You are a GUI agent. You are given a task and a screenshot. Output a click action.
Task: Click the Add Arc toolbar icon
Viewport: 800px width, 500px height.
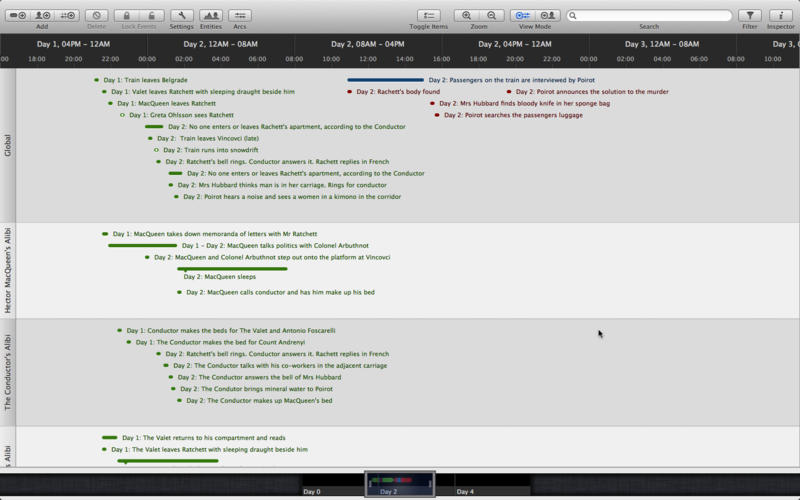(68, 15)
